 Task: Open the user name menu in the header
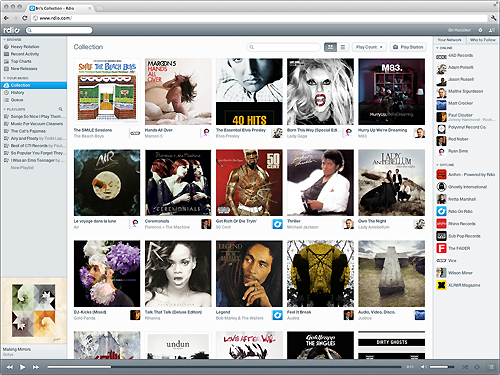click(x=460, y=30)
